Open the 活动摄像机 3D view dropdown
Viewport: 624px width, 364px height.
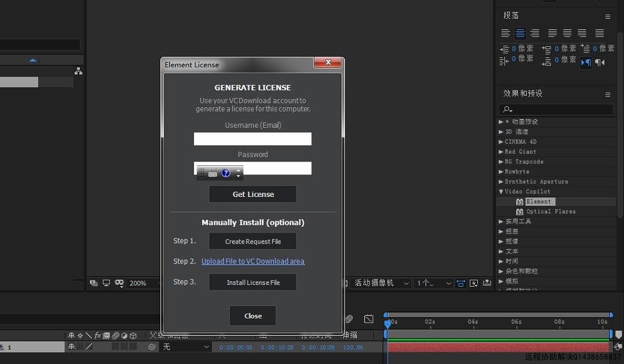click(x=381, y=283)
